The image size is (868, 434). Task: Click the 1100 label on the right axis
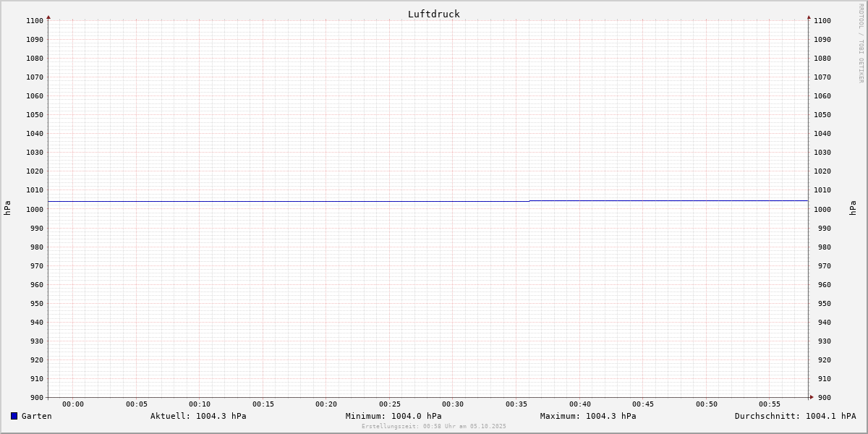tap(822, 21)
